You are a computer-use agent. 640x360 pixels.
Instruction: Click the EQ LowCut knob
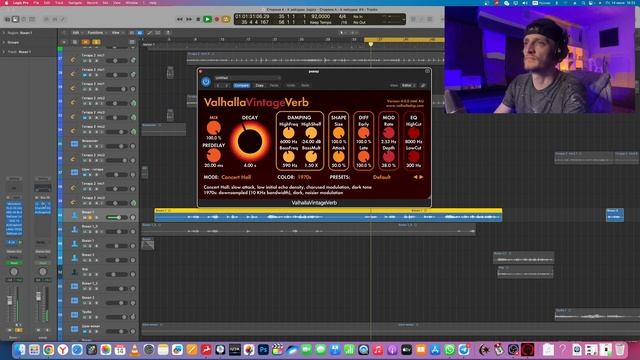[413, 157]
